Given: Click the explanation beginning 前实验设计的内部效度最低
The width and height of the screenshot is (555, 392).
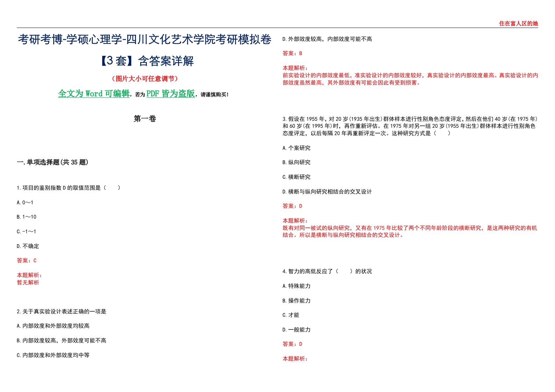Looking at the screenshot, I should (x=410, y=79).
